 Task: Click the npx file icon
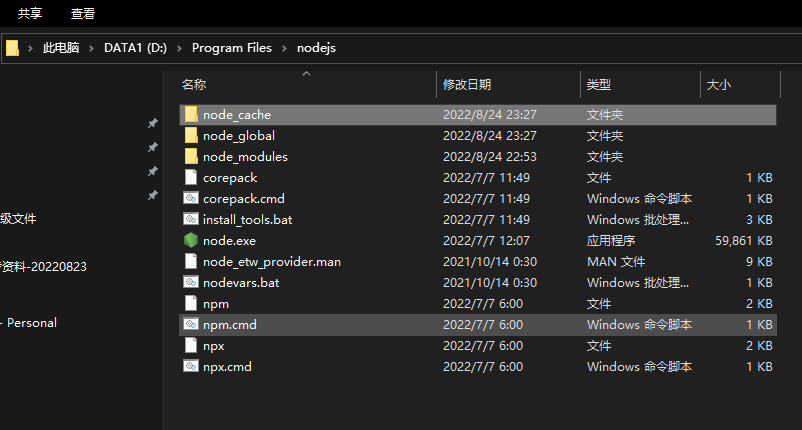pyautogui.click(x=191, y=345)
